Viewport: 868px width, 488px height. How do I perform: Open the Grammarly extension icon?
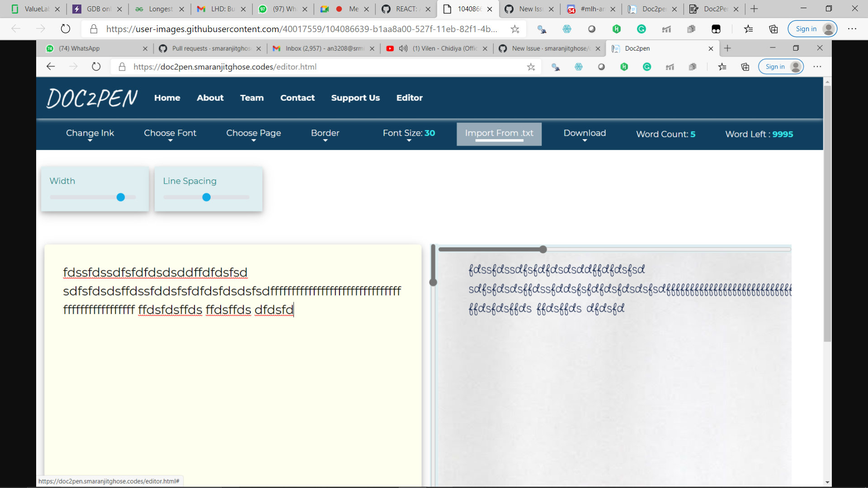tap(647, 66)
